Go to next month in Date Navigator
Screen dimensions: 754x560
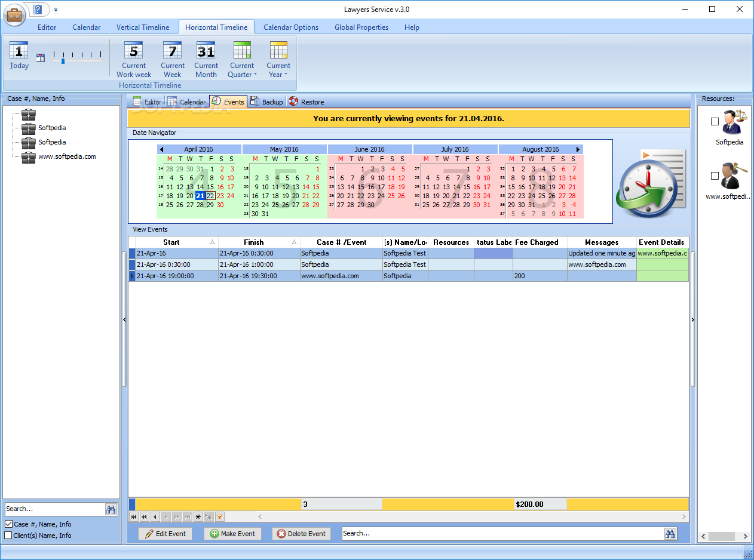578,149
